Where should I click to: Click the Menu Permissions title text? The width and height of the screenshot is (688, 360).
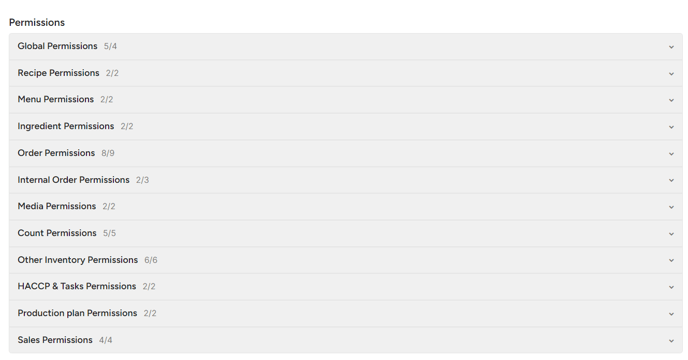tap(56, 99)
